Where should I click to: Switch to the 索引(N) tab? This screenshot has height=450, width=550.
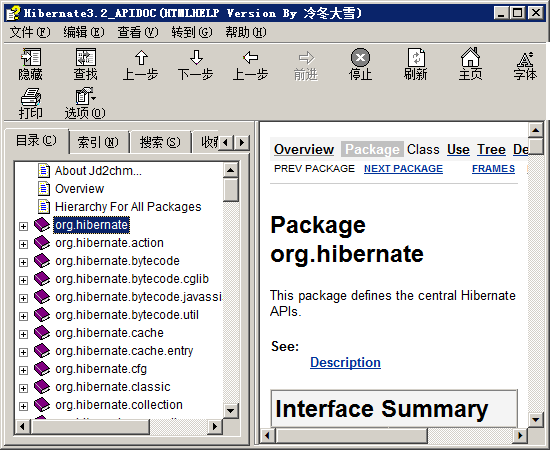(x=98, y=142)
